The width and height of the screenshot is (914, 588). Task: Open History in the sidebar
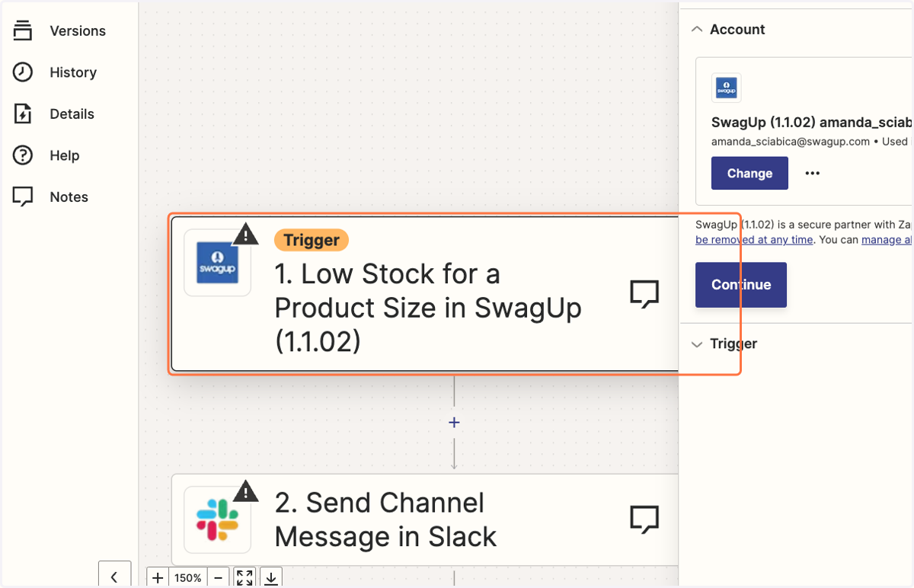point(55,72)
